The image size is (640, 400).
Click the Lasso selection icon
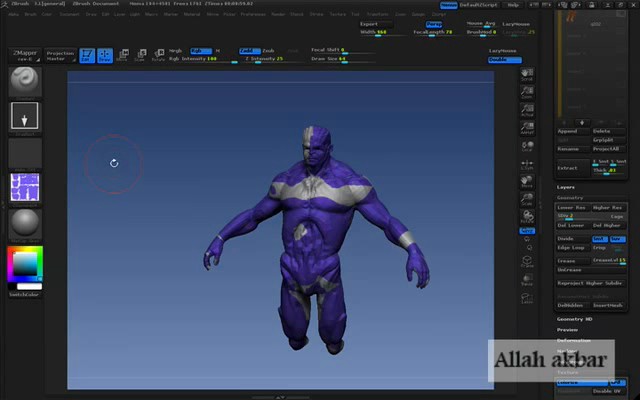[x=527, y=298]
